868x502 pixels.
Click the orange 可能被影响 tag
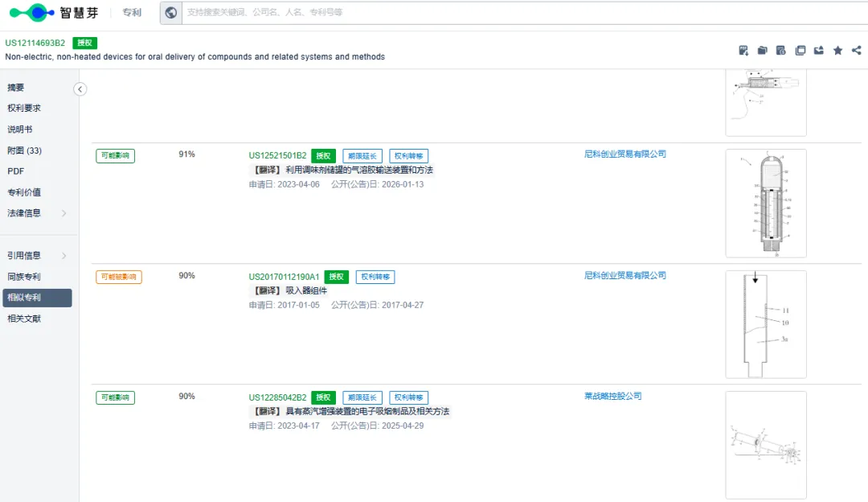click(118, 277)
